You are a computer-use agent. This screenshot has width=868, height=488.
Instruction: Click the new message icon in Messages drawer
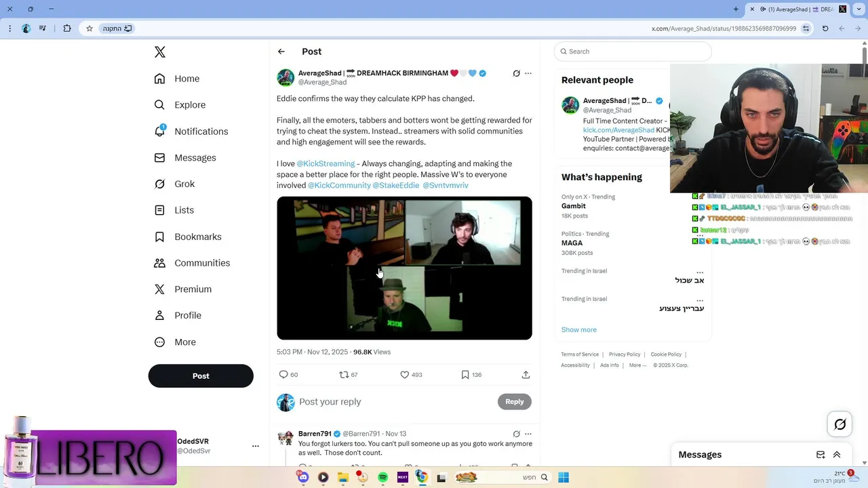click(821, 455)
